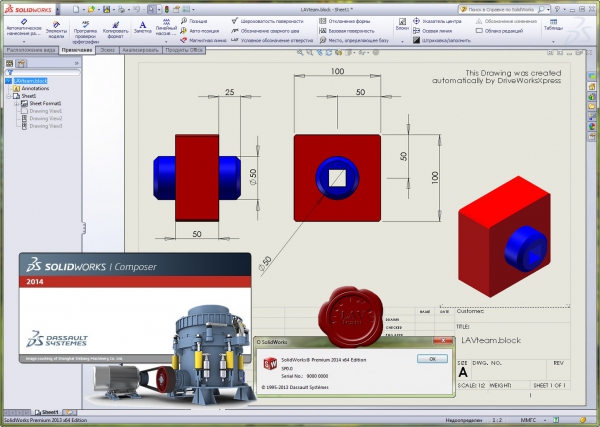Image resolution: width=600 pixels, height=427 pixels.
Task: Select LAVteam.block root in feature tree
Action: coord(27,81)
